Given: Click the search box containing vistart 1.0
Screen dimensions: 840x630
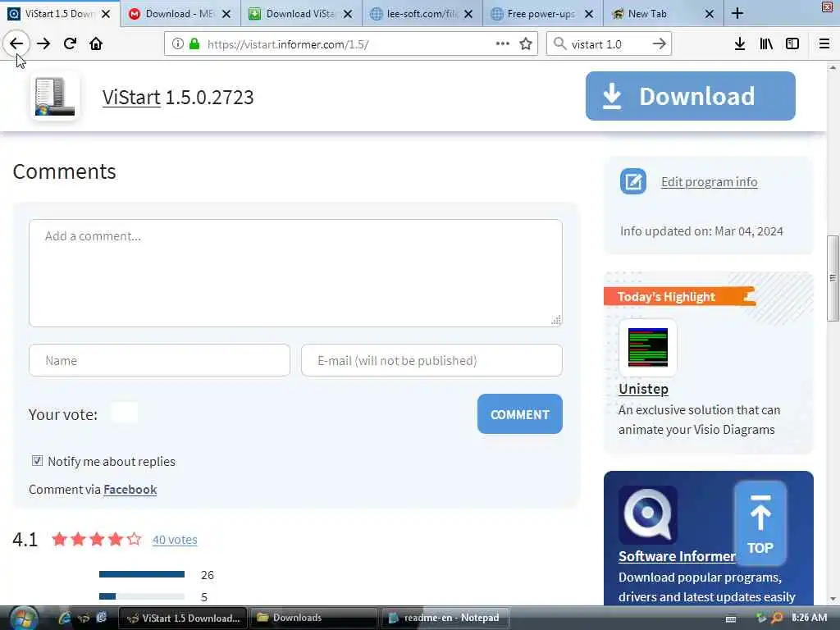Looking at the screenshot, I should click(x=609, y=44).
